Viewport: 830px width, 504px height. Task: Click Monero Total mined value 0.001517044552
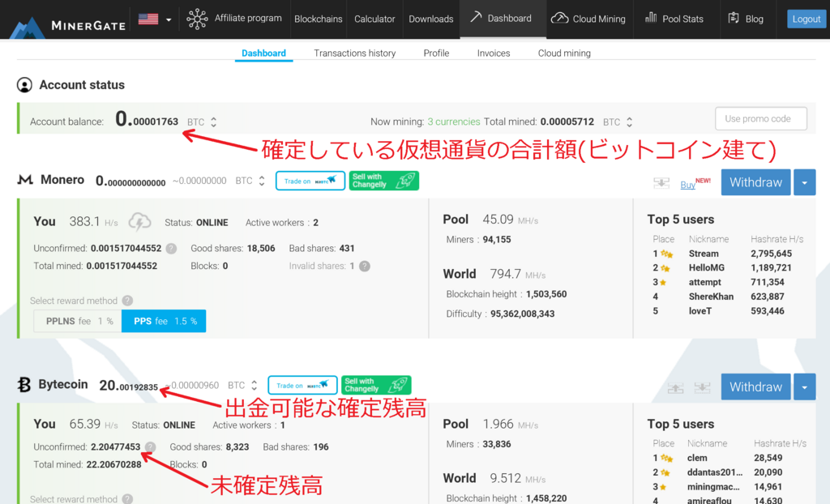click(122, 266)
